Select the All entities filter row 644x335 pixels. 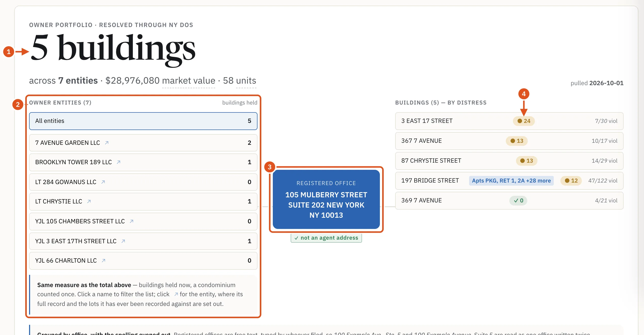(x=143, y=121)
